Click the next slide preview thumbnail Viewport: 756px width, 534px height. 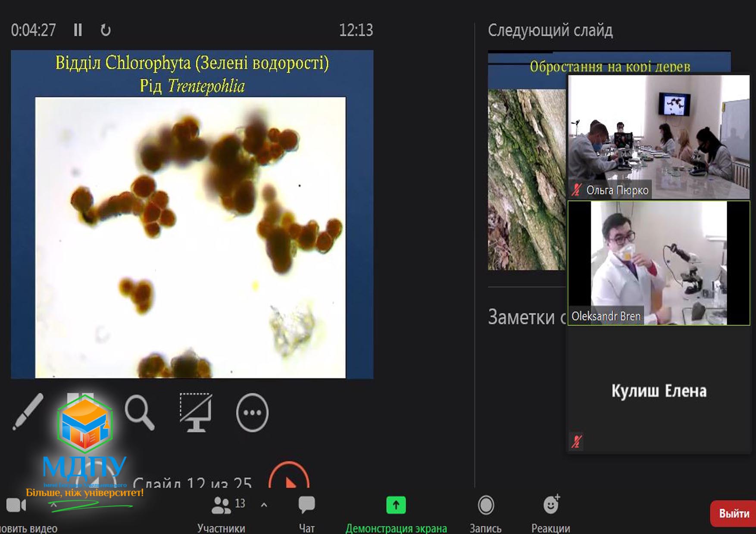point(526,172)
